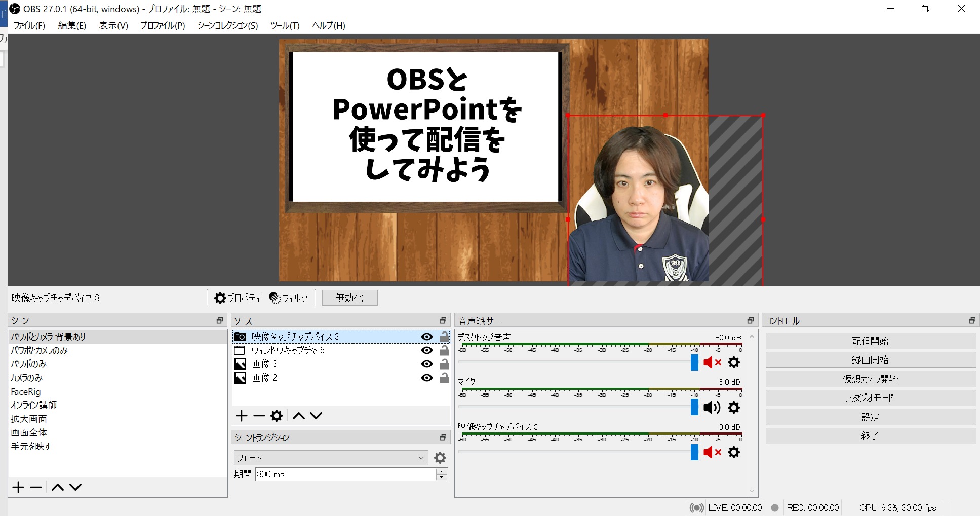Start virtual camera with 仮想カメラ開始

871,379
